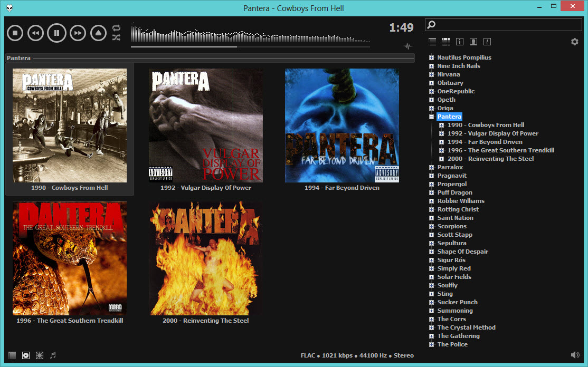Expand the 1994 - Far Beyond Driven album
This screenshot has height=367, width=588.
pos(442,142)
